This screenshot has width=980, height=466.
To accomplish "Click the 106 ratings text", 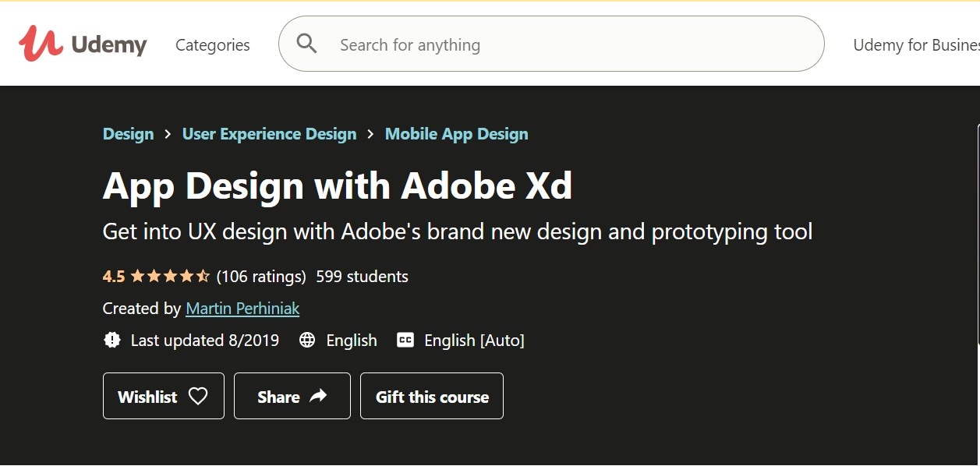I will 261,276.
